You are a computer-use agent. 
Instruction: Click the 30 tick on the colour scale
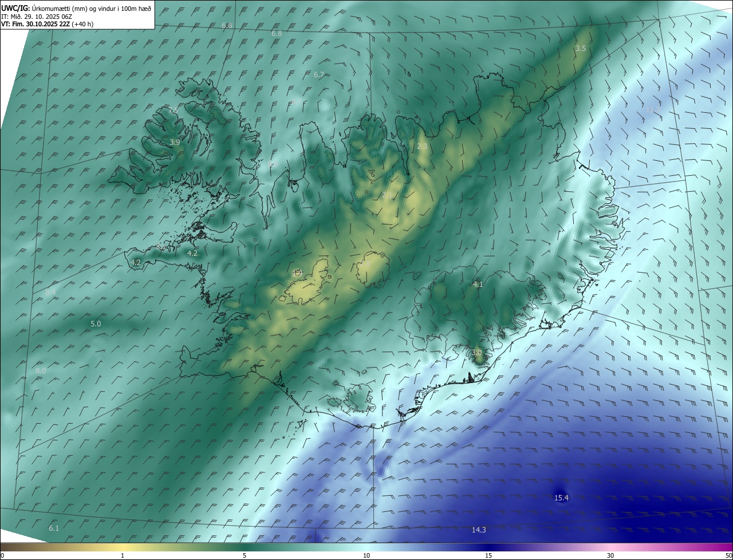(x=610, y=555)
